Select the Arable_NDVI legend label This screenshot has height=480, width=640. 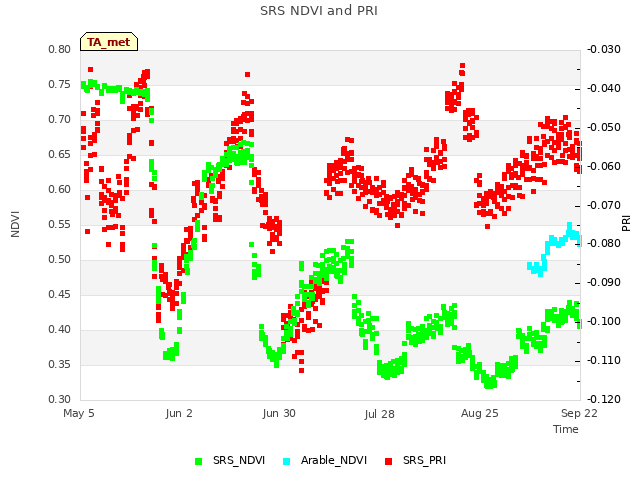tap(334, 460)
